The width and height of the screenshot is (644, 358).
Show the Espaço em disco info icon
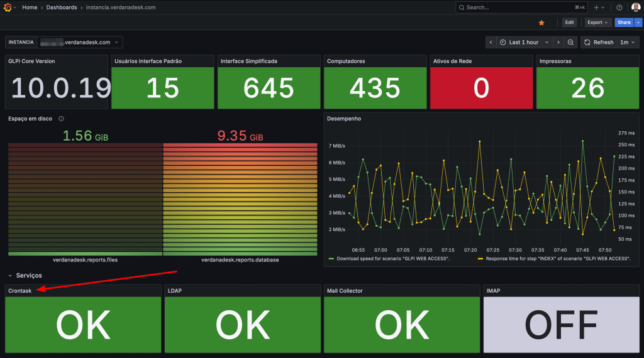click(61, 119)
